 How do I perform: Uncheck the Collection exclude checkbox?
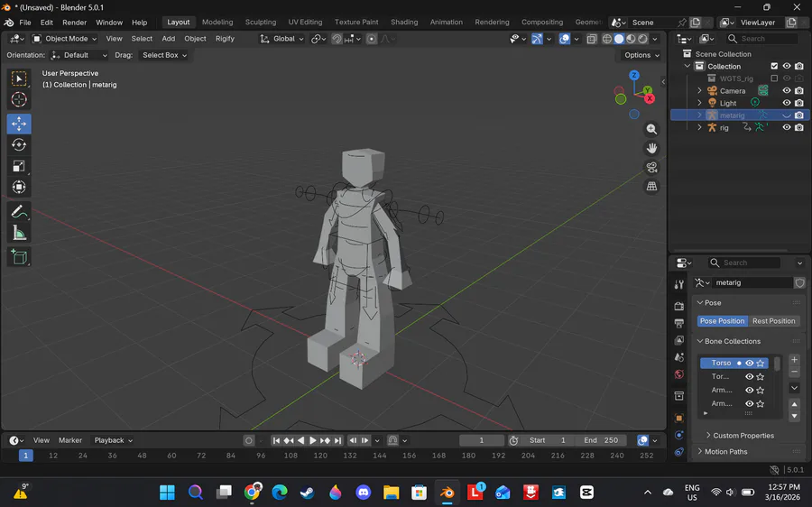(x=773, y=66)
